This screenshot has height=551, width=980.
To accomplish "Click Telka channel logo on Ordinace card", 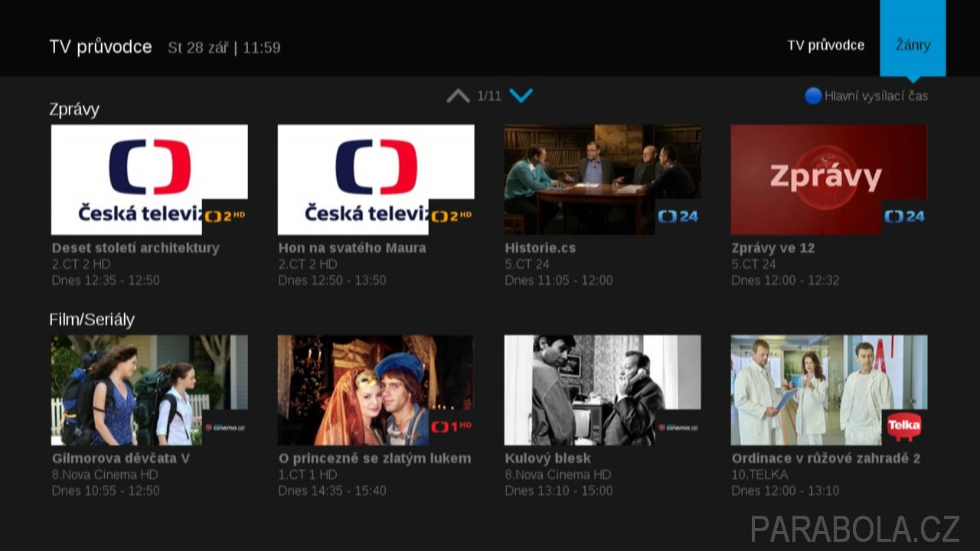I will tap(905, 427).
